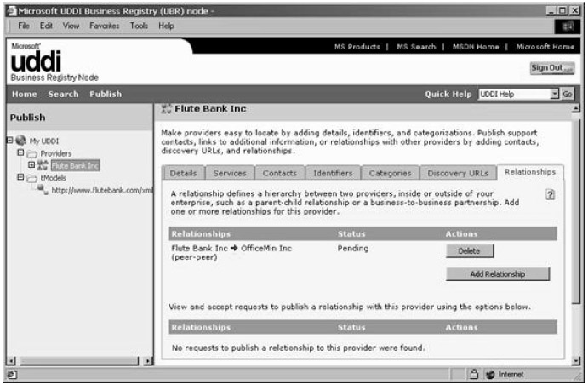Click the Providers folder icon
Screen dimensions: 588x385
[31, 153]
